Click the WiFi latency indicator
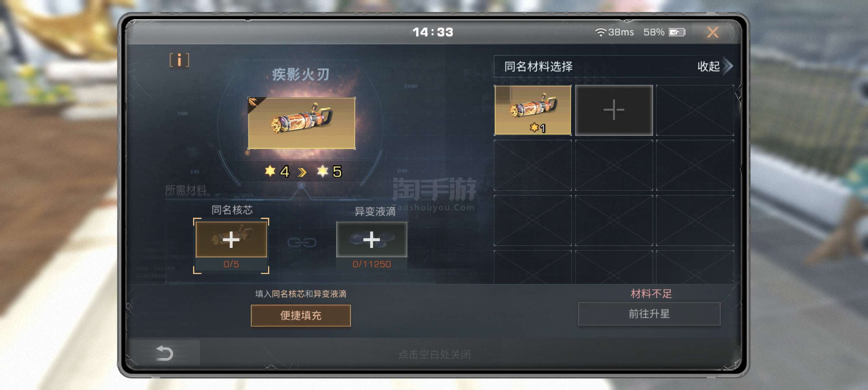 coord(614,32)
